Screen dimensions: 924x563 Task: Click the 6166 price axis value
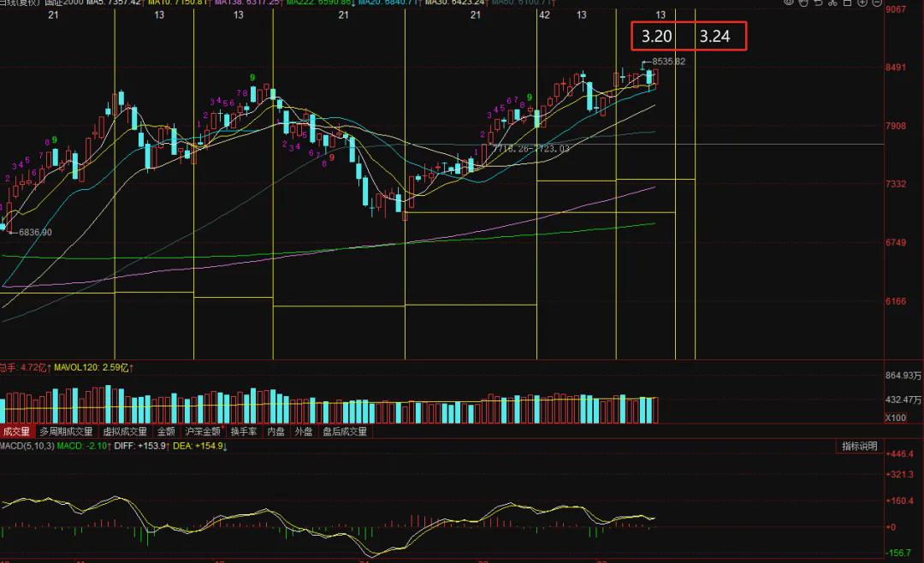pos(896,300)
